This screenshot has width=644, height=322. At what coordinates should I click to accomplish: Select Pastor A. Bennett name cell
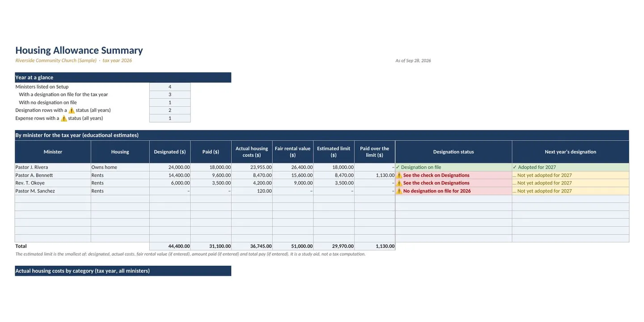[x=53, y=175]
